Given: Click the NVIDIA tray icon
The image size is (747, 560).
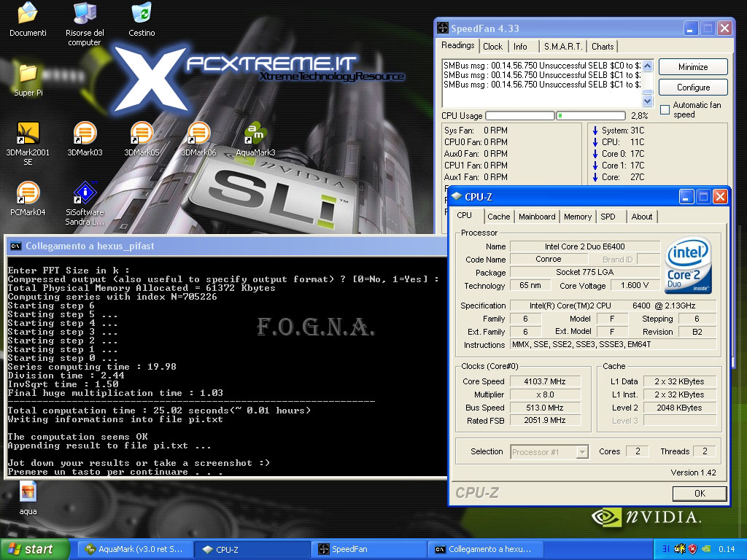Looking at the screenshot, I should [x=707, y=549].
